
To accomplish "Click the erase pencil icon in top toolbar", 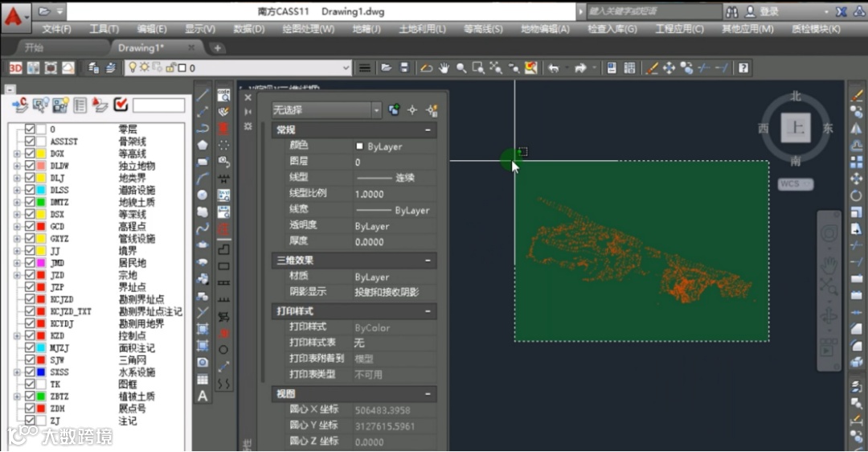I will click(652, 68).
